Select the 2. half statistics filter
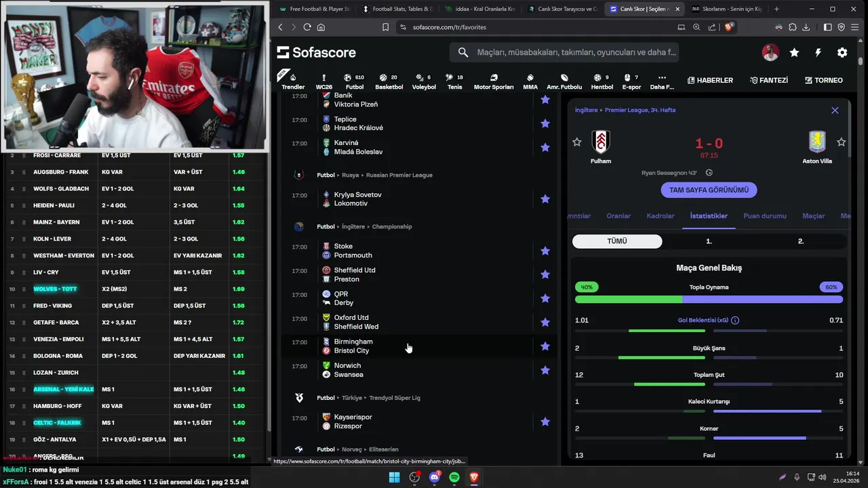The image size is (868, 488). [x=801, y=241]
